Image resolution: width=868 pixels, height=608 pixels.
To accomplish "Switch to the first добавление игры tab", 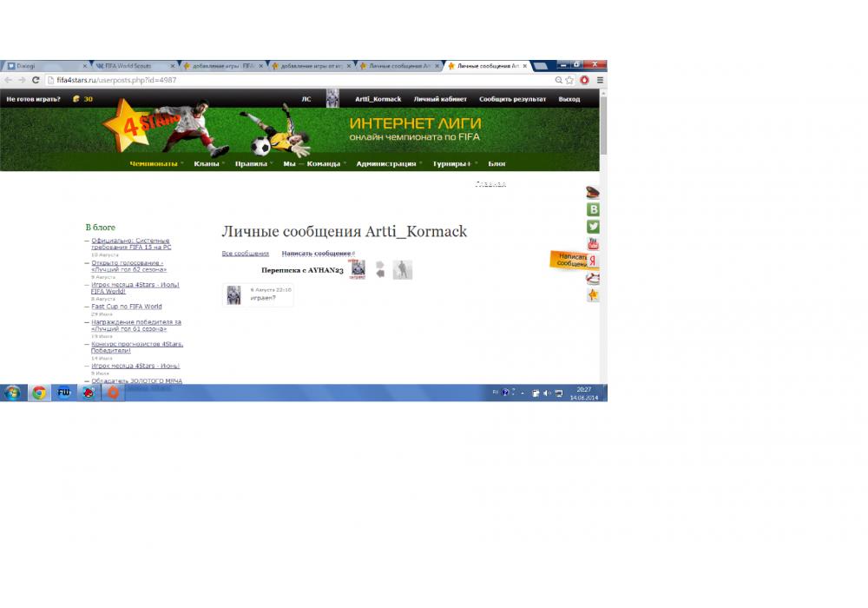I will click(223, 66).
